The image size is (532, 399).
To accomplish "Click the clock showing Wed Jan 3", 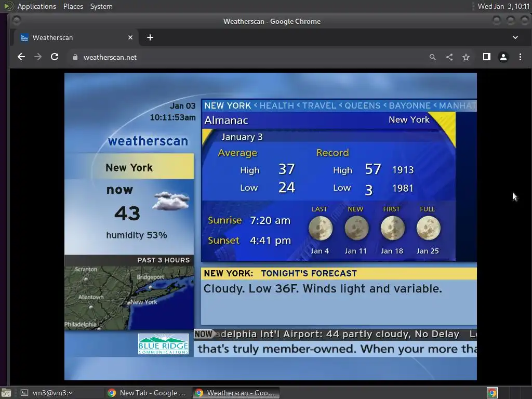I will click(x=503, y=6).
